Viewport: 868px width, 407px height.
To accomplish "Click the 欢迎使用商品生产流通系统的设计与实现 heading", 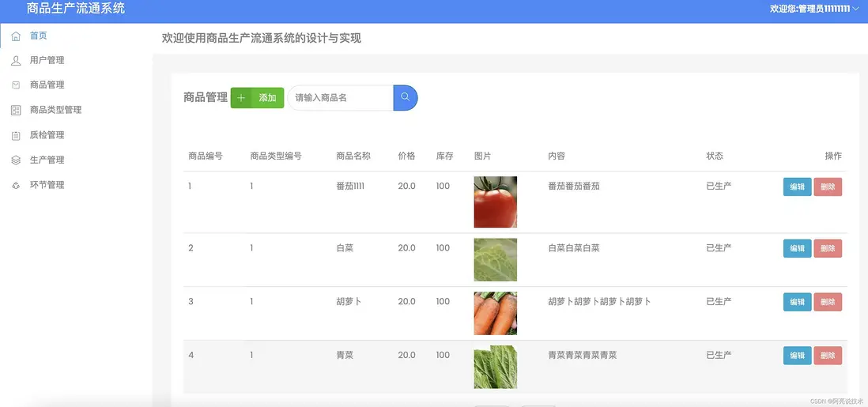I will pyautogui.click(x=262, y=38).
